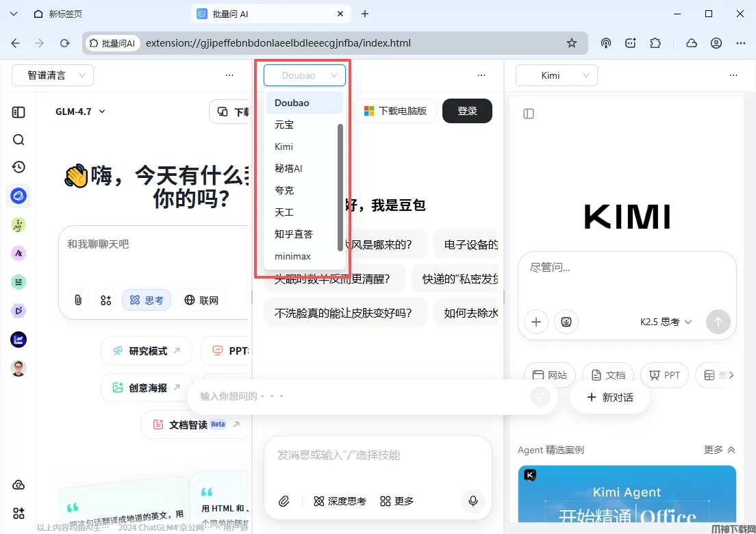Choose 秘塔AI in the dropdown list
The height and width of the screenshot is (534, 756).
coord(288,168)
